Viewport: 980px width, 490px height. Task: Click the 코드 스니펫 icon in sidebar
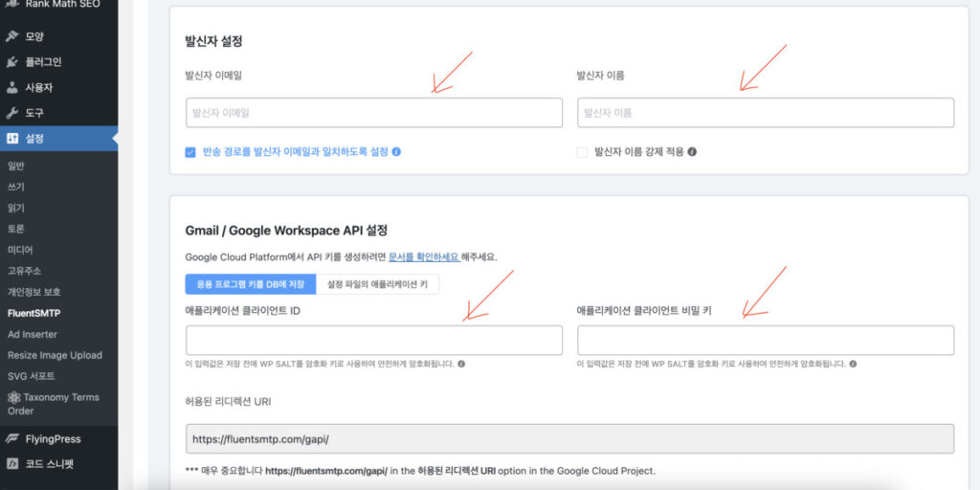click(x=11, y=464)
